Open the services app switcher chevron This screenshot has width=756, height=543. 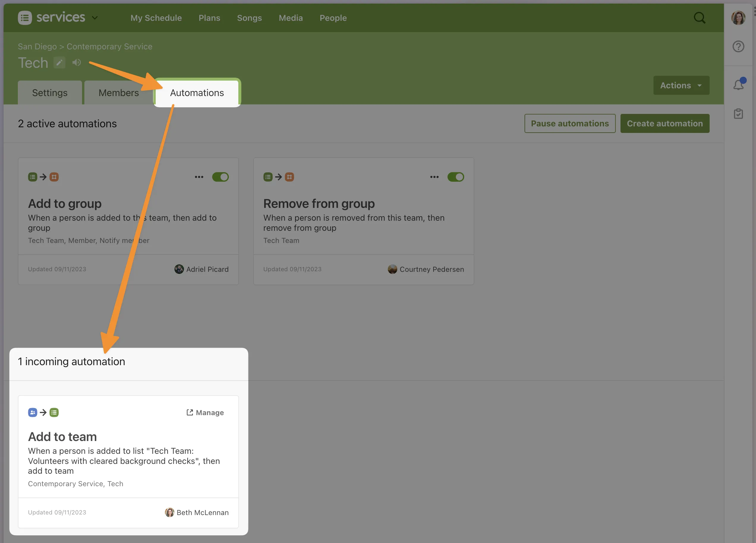95,18
